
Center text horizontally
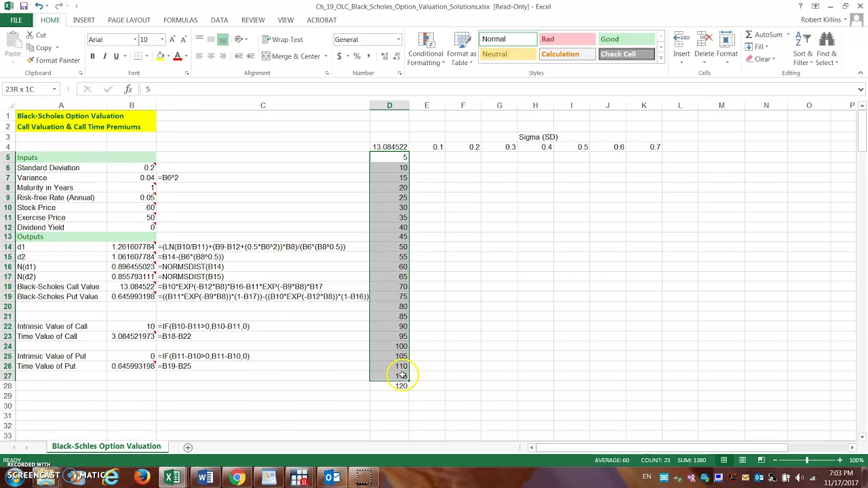point(211,56)
